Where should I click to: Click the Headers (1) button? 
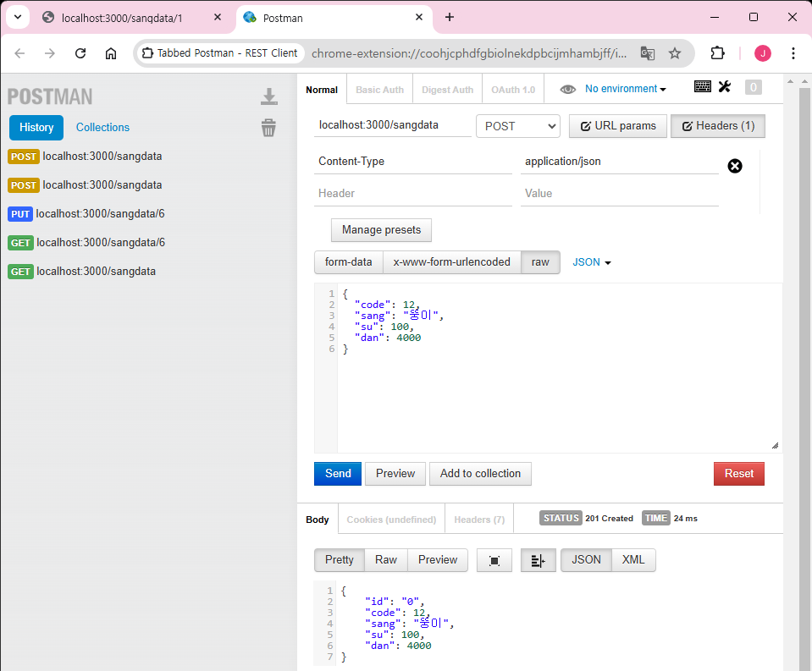point(718,126)
